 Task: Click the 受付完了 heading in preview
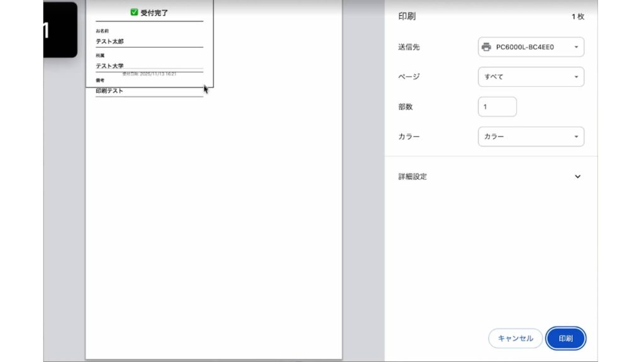(154, 12)
